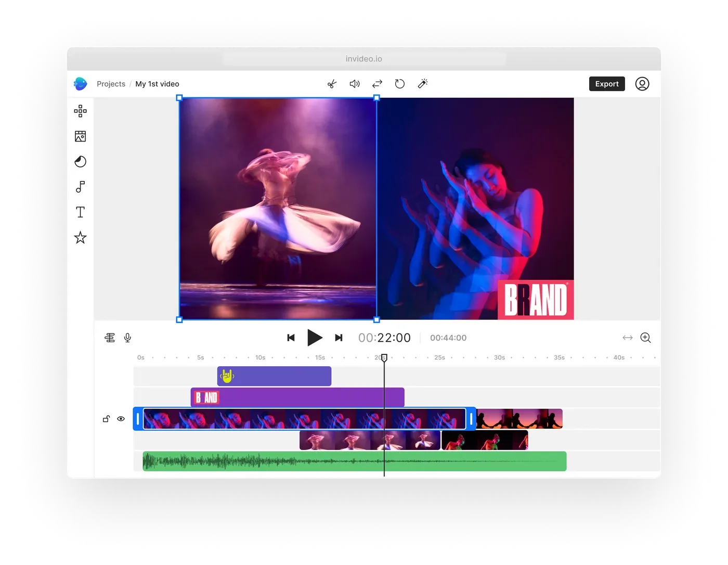Click the BRAND logo overlay in preview

536,300
